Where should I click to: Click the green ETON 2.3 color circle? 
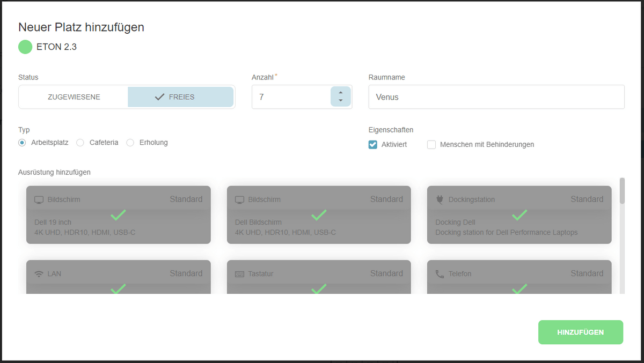tap(25, 47)
